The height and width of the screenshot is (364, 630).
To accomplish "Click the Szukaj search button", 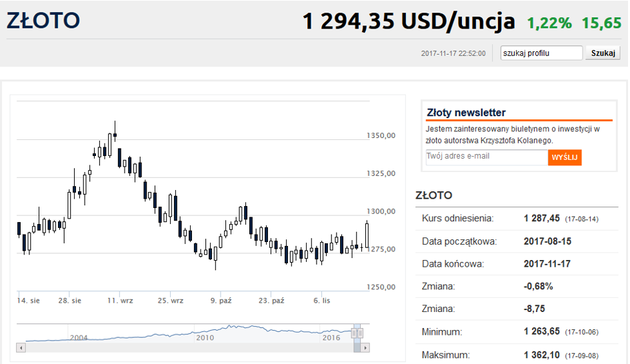I will 602,53.
